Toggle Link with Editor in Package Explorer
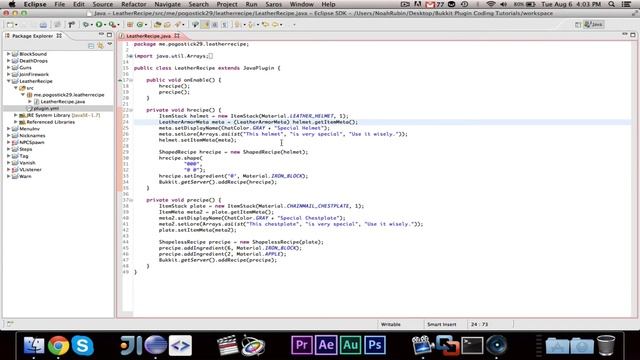The height and width of the screenshot is (360, 640). [x=100, y=46]
